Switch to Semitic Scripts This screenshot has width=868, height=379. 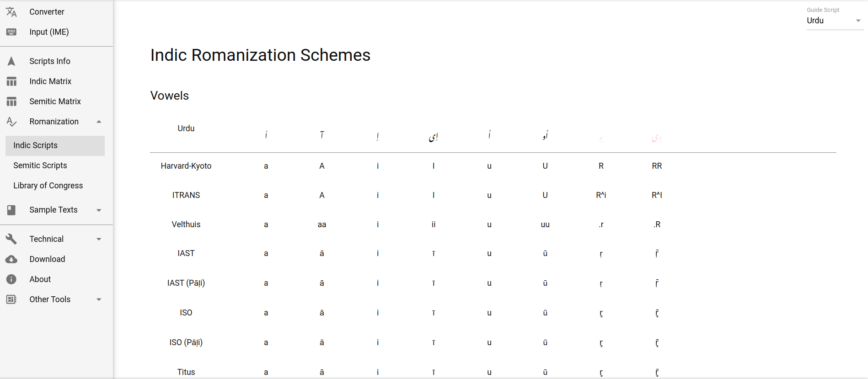click(x=40, y=165)
